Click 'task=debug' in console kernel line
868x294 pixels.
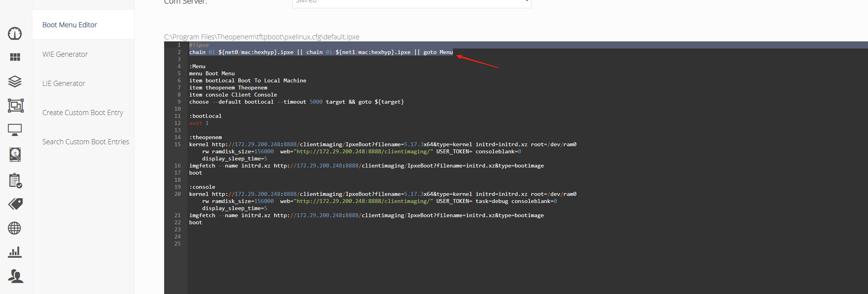(x=492, y=201)
